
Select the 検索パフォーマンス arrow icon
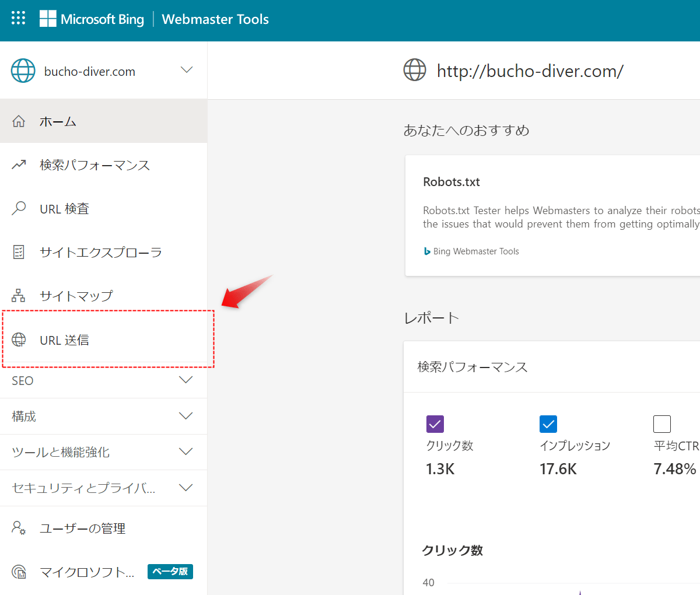pyautogui.click(x=19, y=164)
